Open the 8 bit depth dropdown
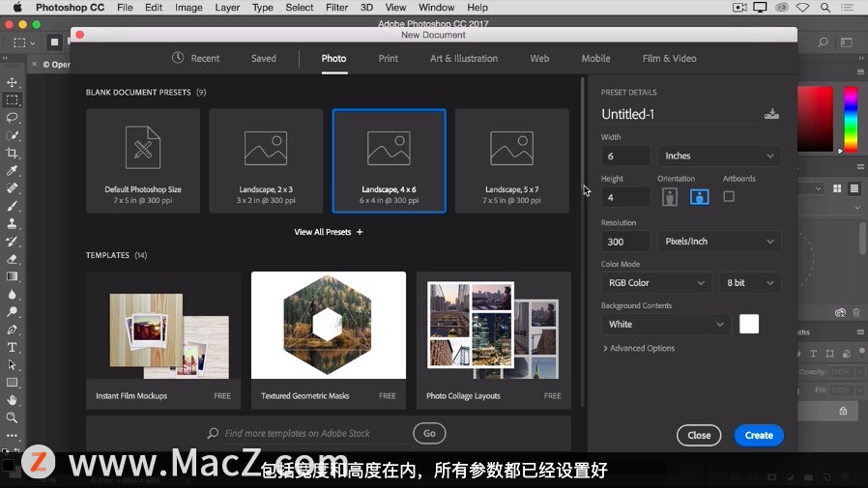Image resolution: width=868 pixels, height=488 pixels. coord(750,283)
